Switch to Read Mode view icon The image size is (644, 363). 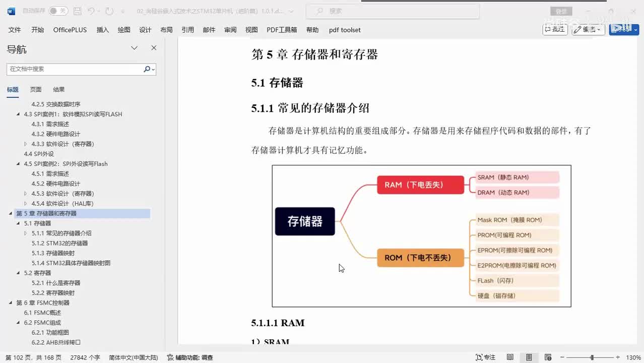click(510, 357)
